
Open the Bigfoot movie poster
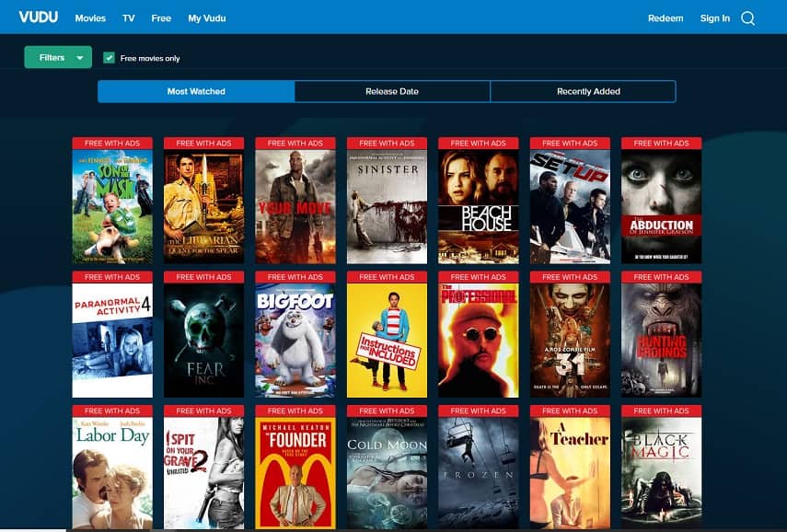[295, 341]
